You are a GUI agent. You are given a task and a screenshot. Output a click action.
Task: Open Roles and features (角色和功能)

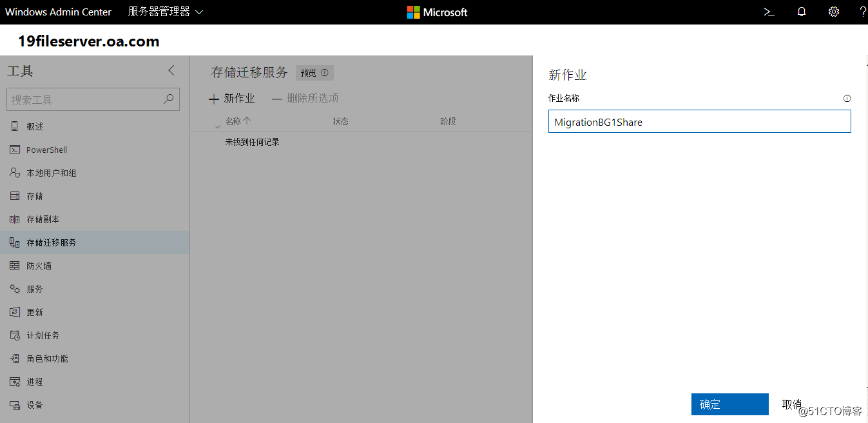coord(95,359)
